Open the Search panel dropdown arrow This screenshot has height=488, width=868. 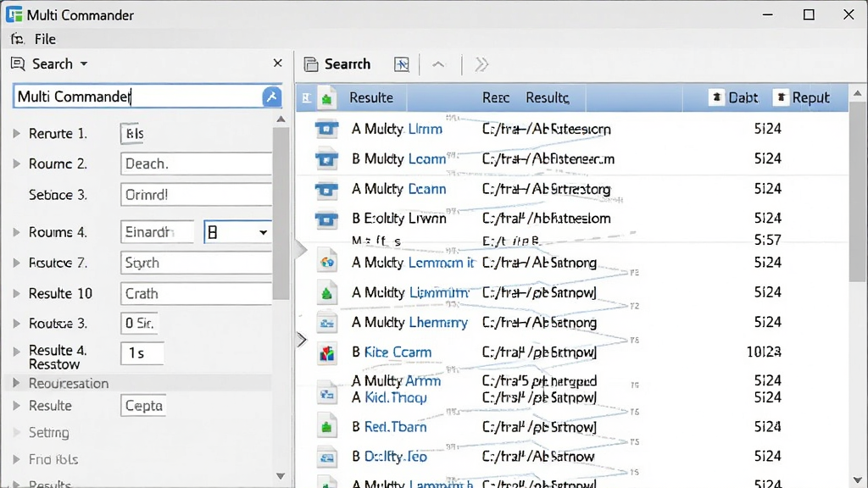click(x=84, y=64)
